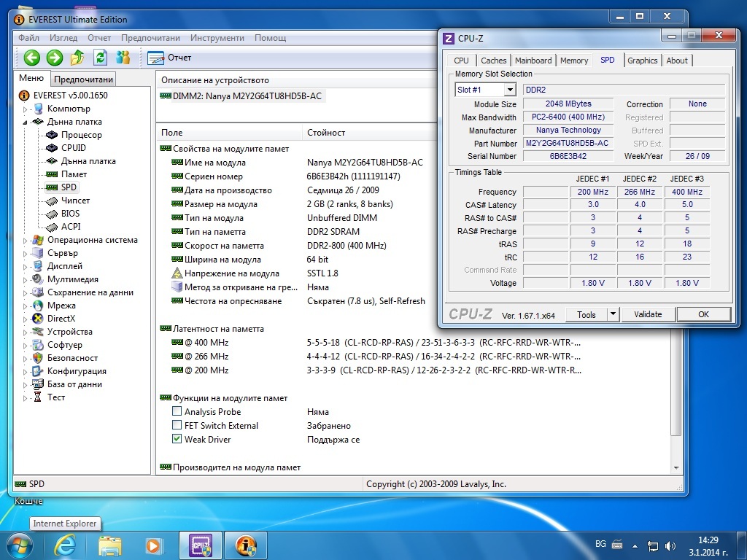The height and width of the screenshot is (560, 747).
Task: Click the Validate button in CPU-Z
Action: coord(648,314)
